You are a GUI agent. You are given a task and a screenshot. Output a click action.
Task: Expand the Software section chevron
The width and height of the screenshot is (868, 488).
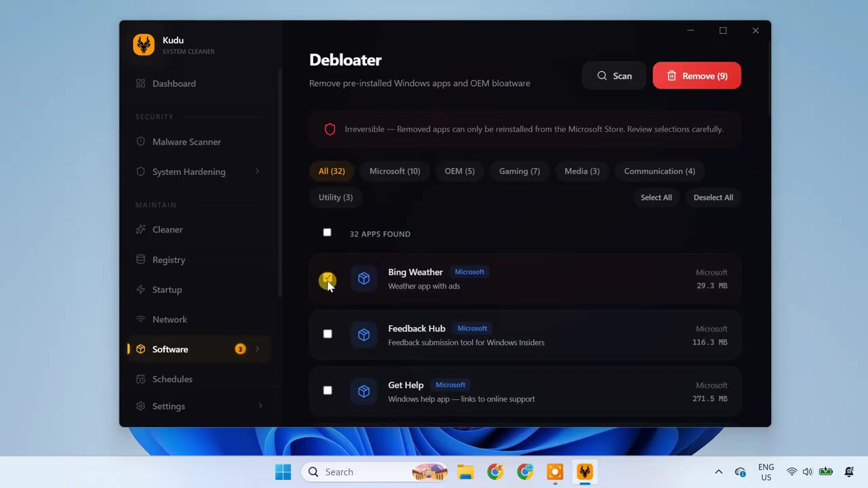(257, 349)
